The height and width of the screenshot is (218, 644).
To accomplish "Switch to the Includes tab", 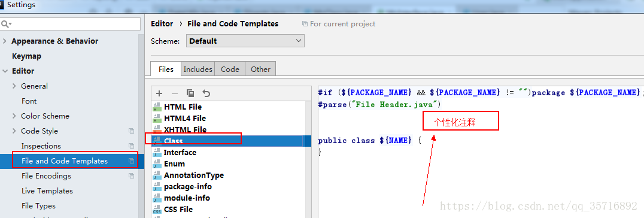I will 198,69.
